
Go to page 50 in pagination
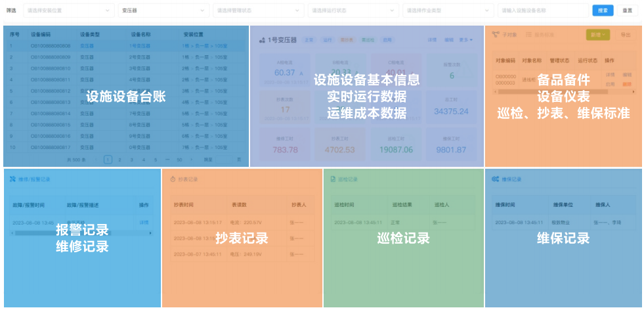tap(179, 160)
